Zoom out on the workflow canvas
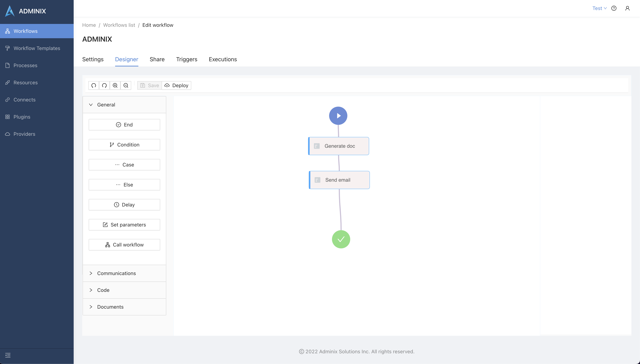Screen dimensions: 640x364 tap(126, 86)
